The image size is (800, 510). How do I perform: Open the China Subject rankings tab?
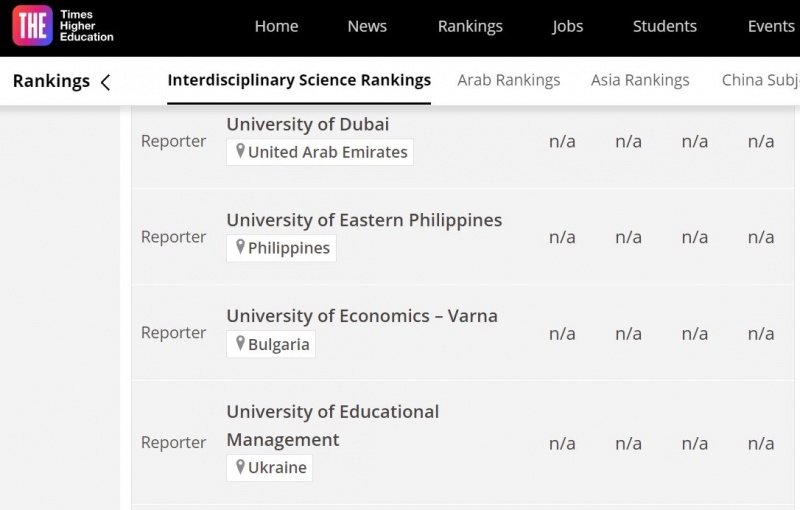click(x=760, y=80)
